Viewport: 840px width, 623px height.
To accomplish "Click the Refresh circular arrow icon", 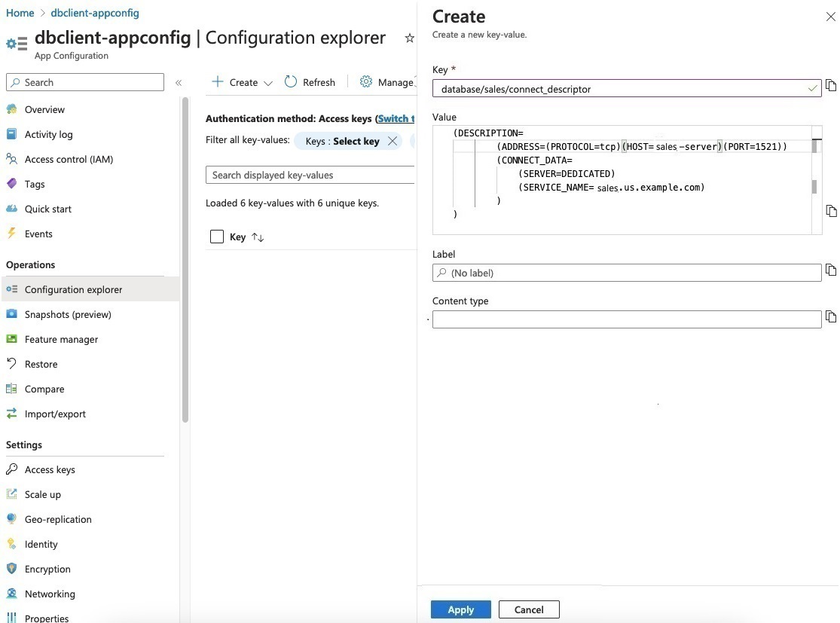I will point(290,81).
